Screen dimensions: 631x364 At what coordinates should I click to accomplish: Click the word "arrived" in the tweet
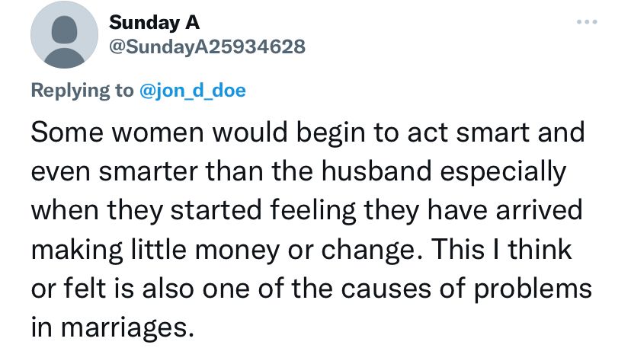click(539, 211)
